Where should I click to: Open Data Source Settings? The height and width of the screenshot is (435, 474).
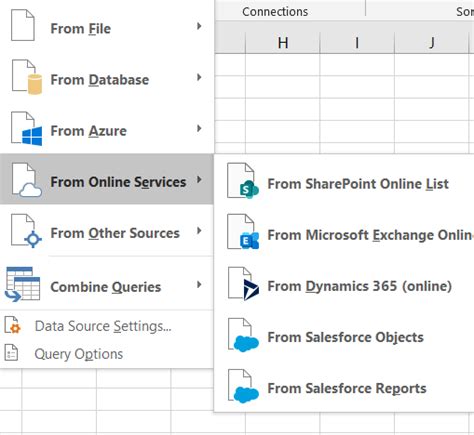pos(107,326)
